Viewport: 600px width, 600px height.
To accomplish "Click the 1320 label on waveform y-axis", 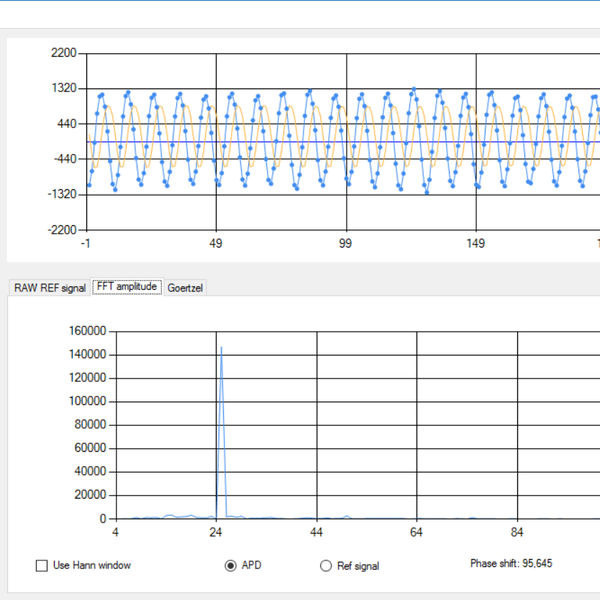I will (63, 88).
